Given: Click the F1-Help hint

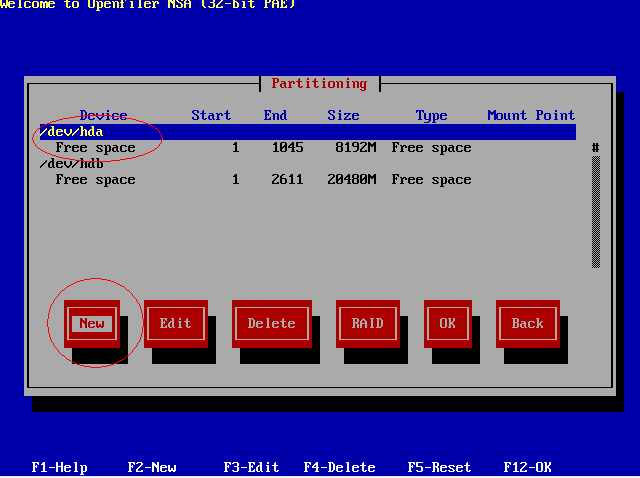Looking at the screenshot, I should click(60, 467).
